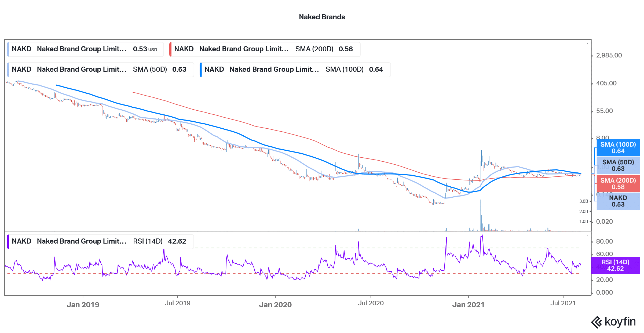This screenshot has height=333, width=644.
Task: Select the SMA (200D) 0.58 legend box
Action: pos(265,49)
